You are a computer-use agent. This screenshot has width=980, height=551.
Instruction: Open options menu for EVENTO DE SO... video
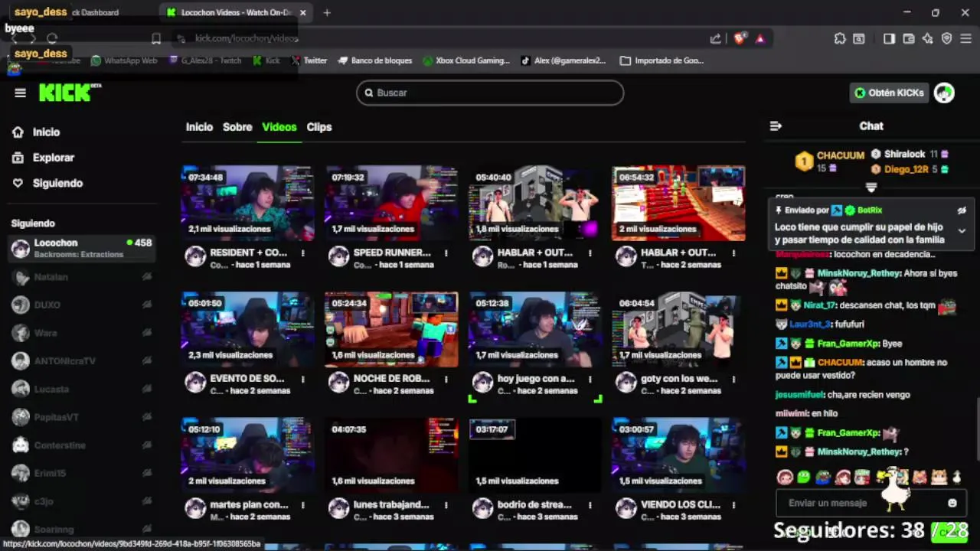point(303,380)
